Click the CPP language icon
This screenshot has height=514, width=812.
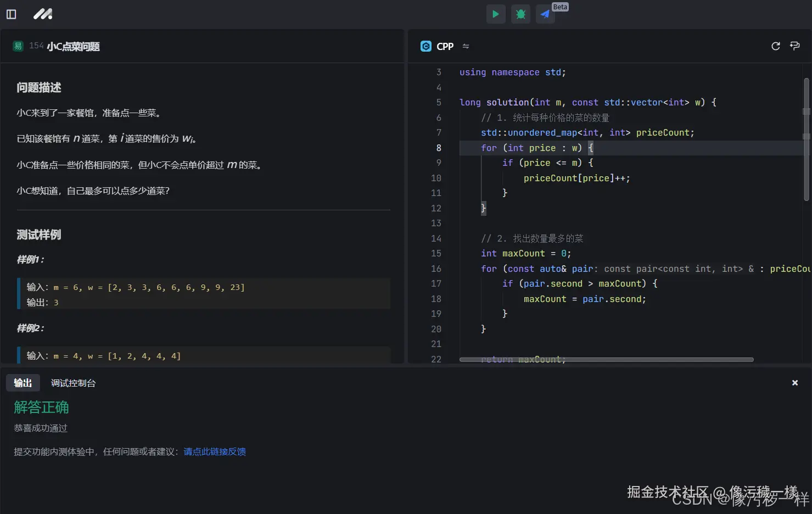(x=426, y=46)
